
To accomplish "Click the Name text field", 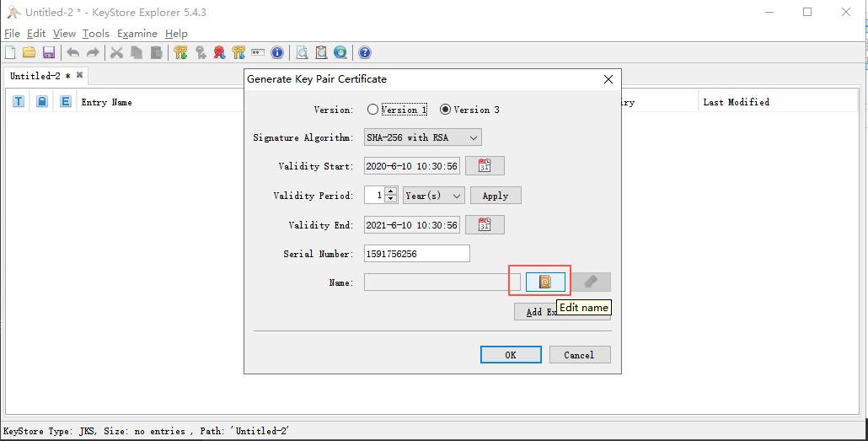I will click(442, 282).
